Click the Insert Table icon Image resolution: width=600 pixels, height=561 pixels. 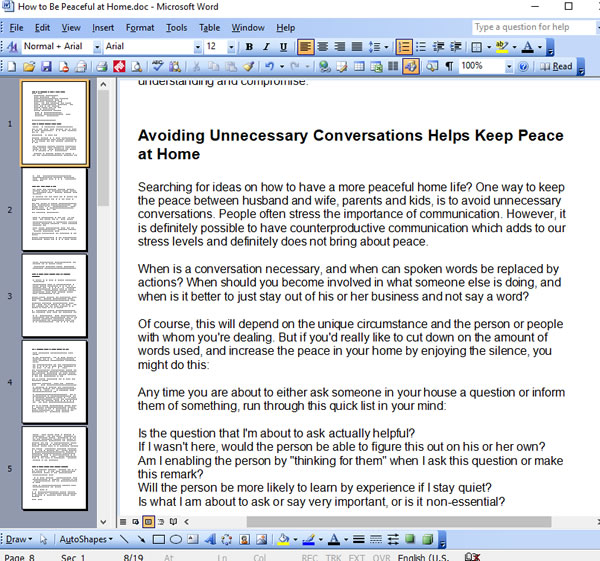(x=359, y=67)
